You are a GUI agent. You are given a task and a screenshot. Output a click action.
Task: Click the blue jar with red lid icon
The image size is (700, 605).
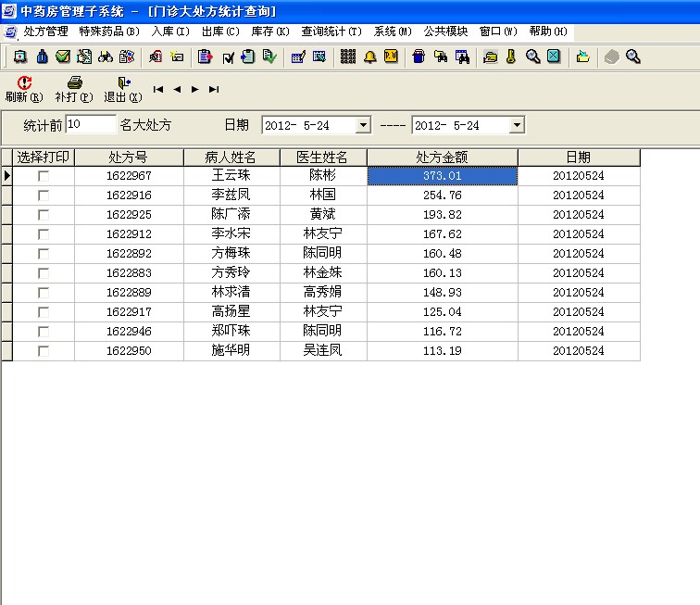tap(419, 57)
